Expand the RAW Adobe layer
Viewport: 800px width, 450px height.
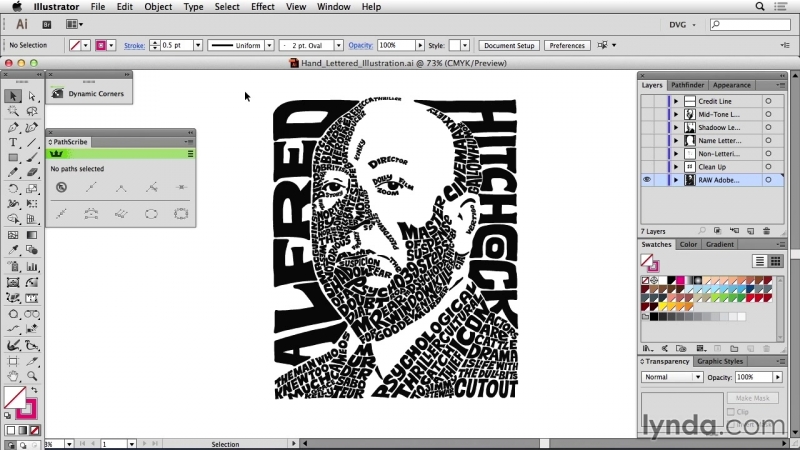click(x=676, y=180)
